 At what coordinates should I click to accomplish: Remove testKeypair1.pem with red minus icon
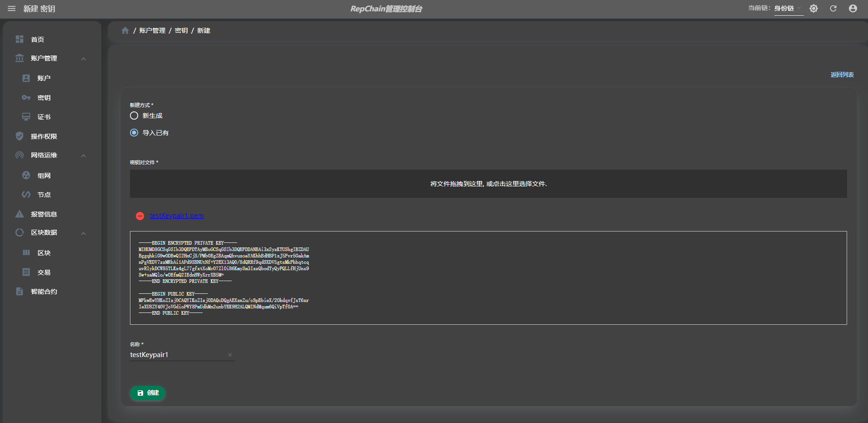click(140, 216)
